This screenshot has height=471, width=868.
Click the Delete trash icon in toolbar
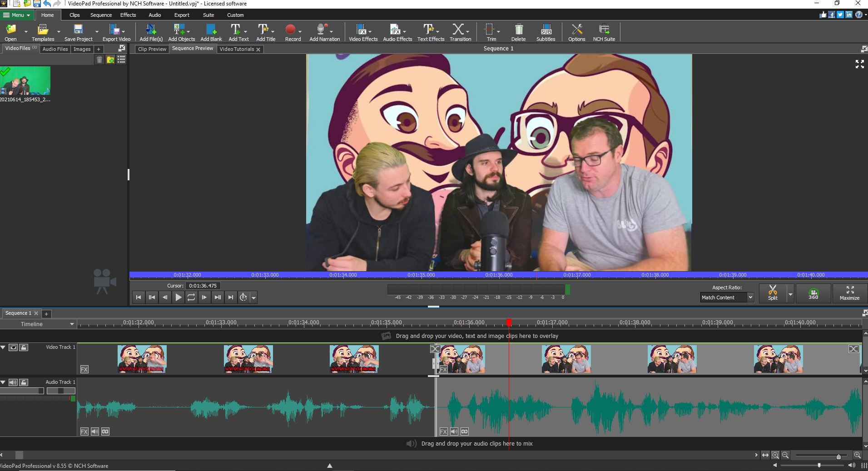(x=518, y=32)
